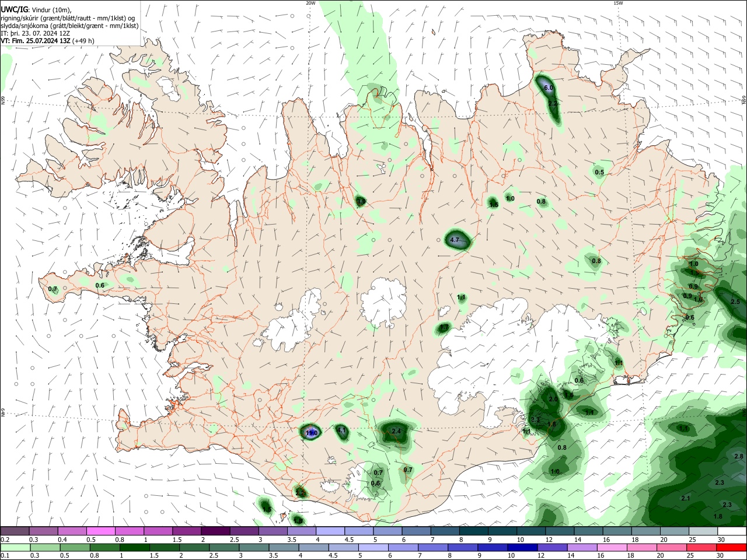Click the 4.7 precipitation cell label
This screenshot has width=747, height=560.
[x=455, y=240]
